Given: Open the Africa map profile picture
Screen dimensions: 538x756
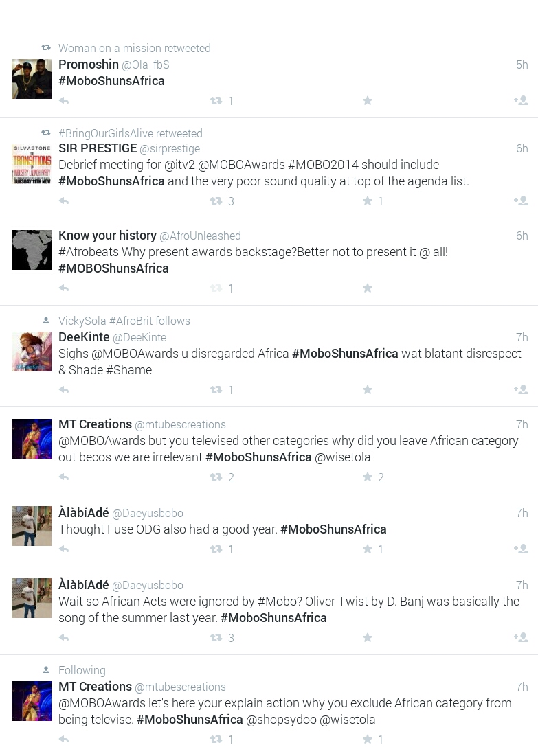Looking at the screenshot, I should 32,250.
